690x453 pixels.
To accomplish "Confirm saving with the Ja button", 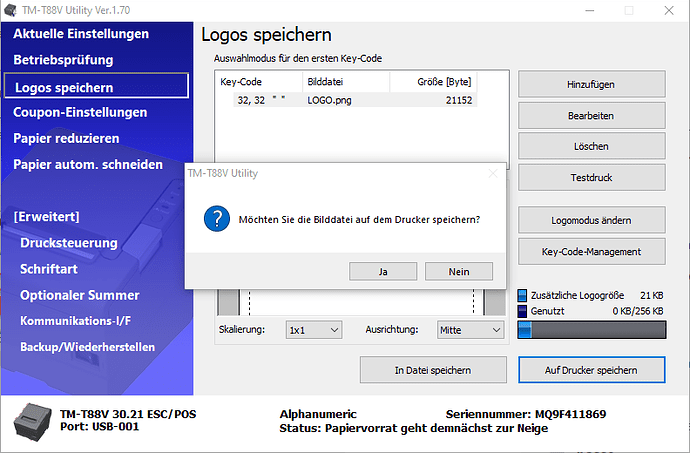I will click(383, 272).
